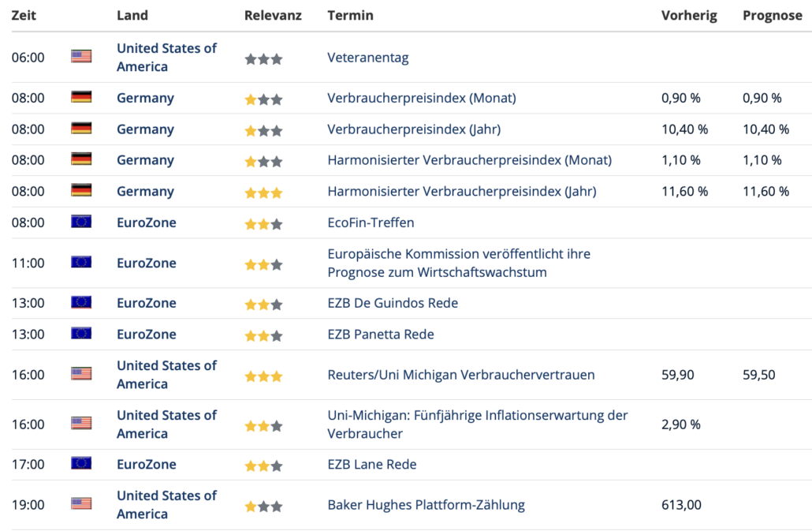The image size is (812, 531).
Task: Open Verbraucherpreisindex (Jahr) event
Action: pos(414,129)
